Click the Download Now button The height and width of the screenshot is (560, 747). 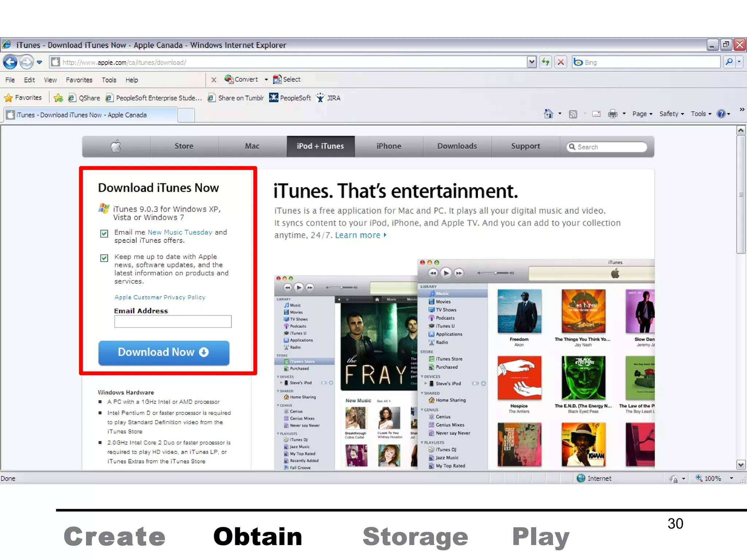(164, 353)
